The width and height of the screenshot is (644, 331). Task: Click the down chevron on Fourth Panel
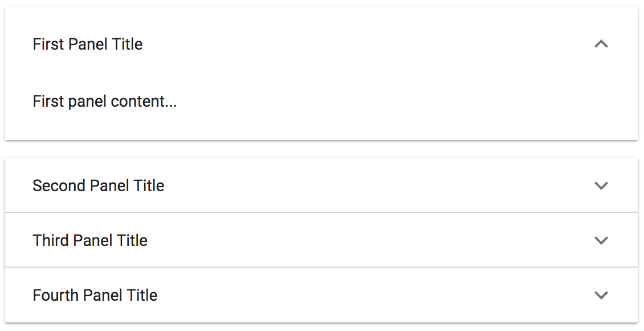pos(601,295)
